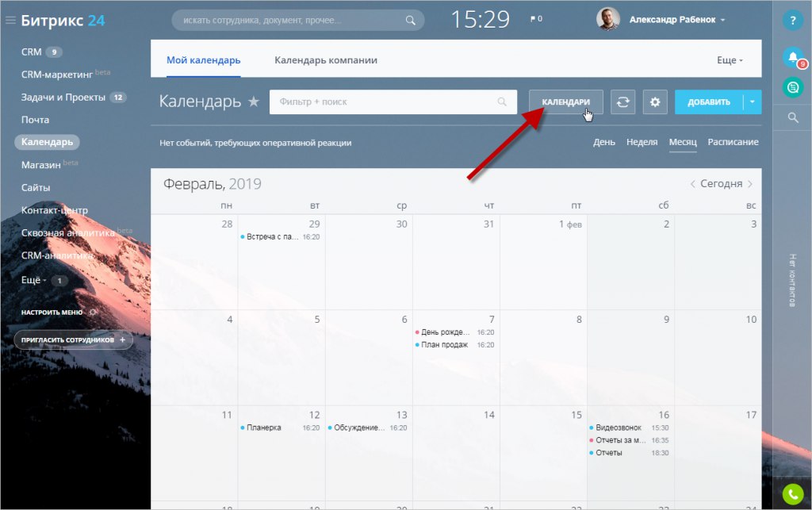Open CRM-маркетинг in left menu

[57, 75]
